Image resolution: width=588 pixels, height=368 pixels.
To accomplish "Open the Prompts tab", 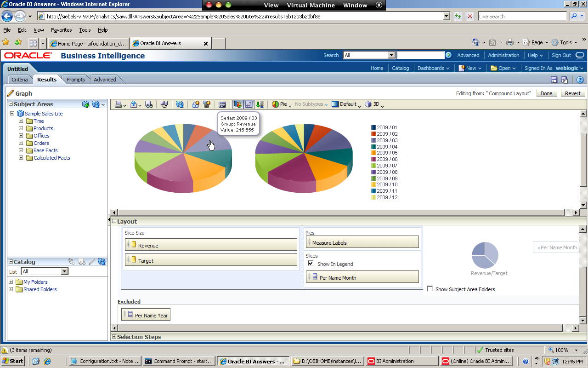I will click(75, 79).
